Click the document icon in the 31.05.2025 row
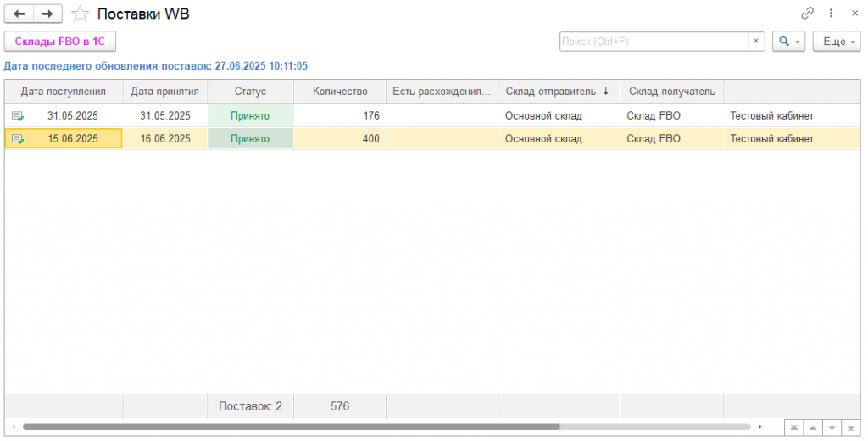This screenshot has height=441, width=868. (x=18, y=116)
